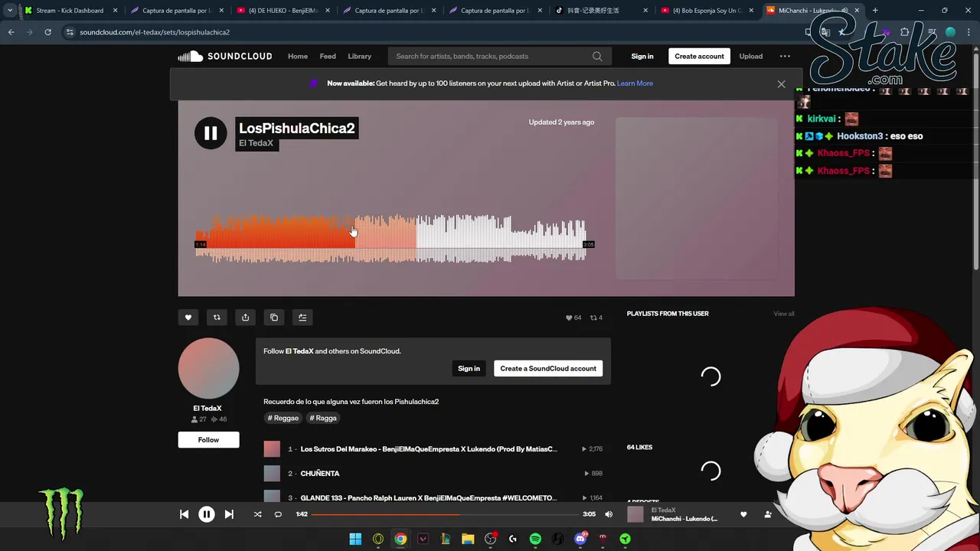Click Sign in in the follow prompt

[x=469, y=368]
